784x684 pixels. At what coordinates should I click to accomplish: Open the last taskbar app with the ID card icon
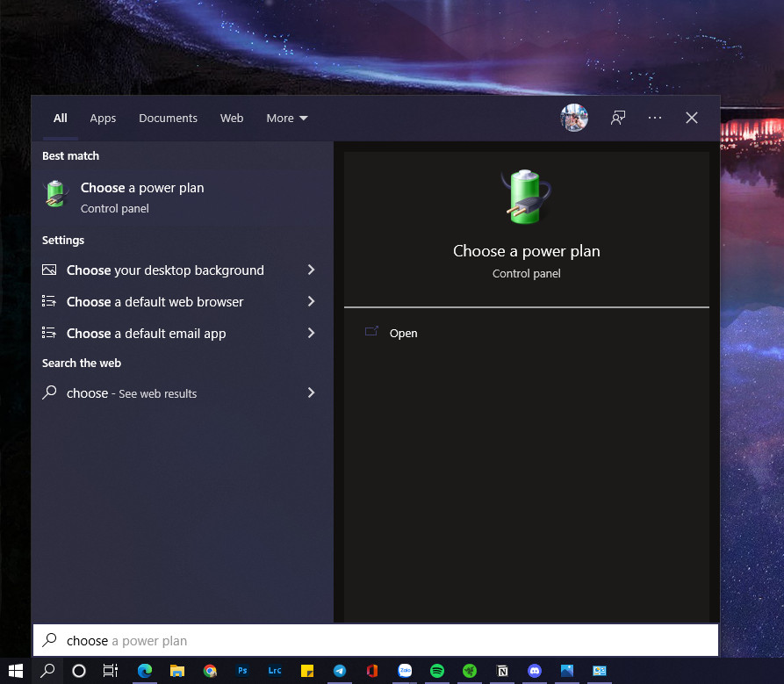(x=600, y=671)
